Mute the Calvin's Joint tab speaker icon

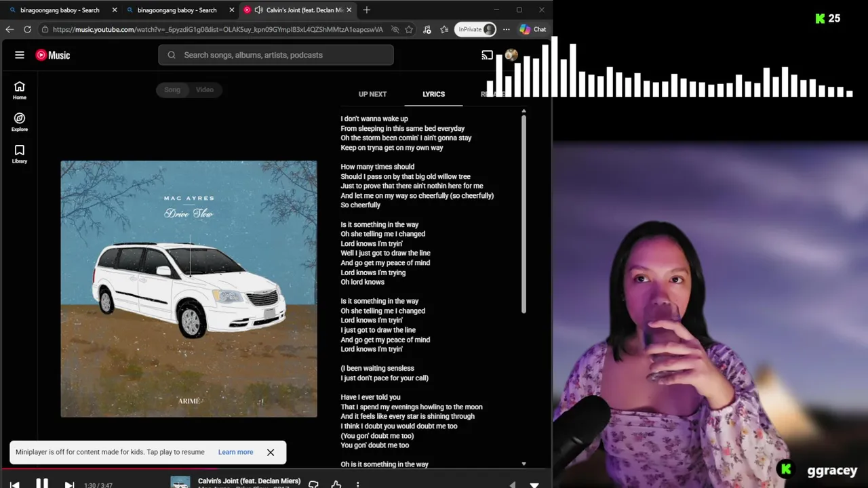(258, 10)
